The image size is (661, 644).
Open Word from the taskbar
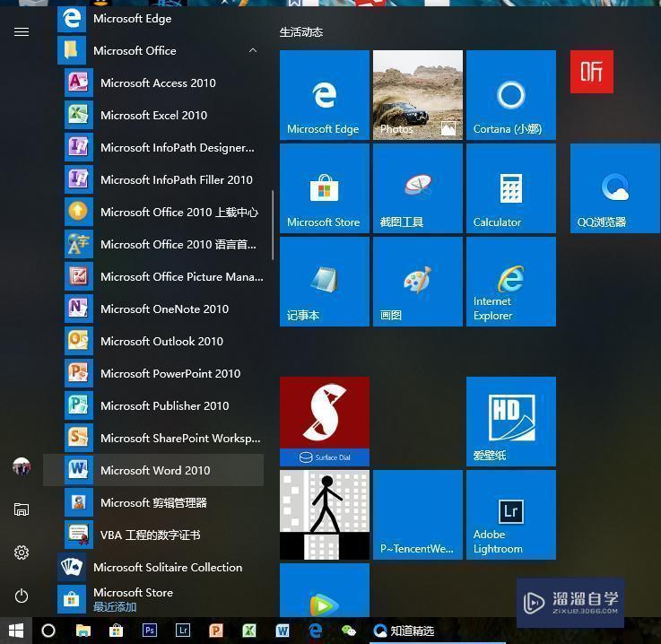[283, 631]
